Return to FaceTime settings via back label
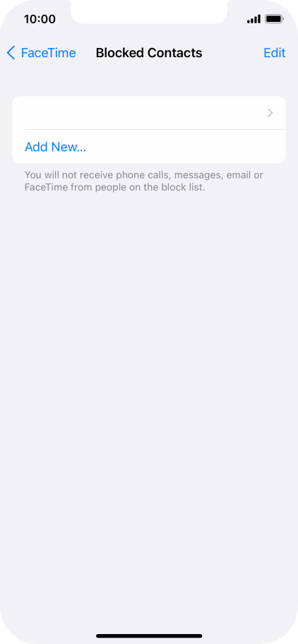298x644 pixels. click(49, 53)
